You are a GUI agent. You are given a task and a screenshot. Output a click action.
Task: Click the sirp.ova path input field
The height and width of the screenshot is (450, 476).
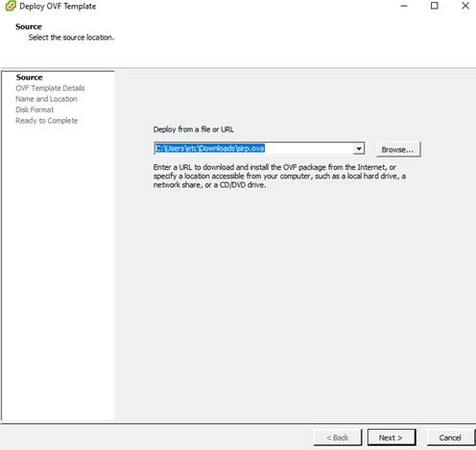pos(254,149)
